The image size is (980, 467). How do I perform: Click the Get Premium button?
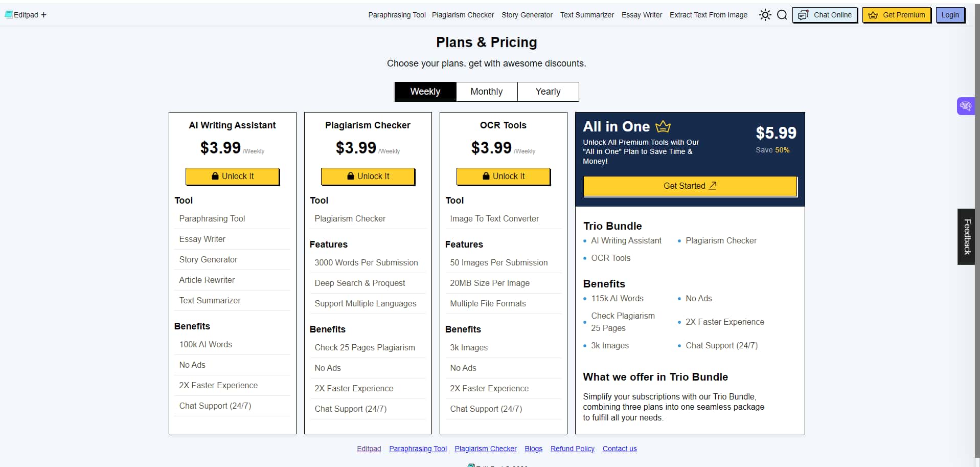tap(897, 15)
